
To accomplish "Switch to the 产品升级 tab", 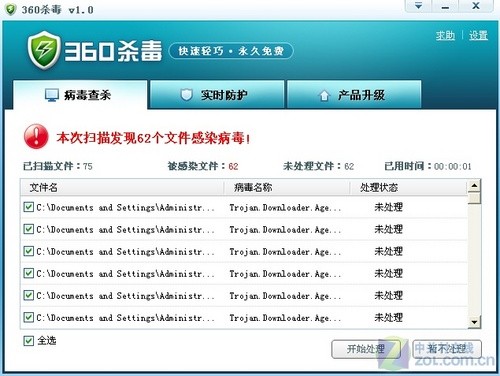I will coord(354,95).
